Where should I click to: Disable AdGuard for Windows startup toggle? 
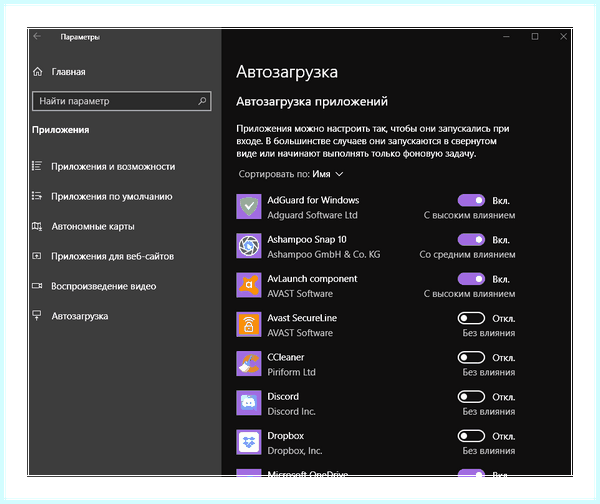[471, 200]
